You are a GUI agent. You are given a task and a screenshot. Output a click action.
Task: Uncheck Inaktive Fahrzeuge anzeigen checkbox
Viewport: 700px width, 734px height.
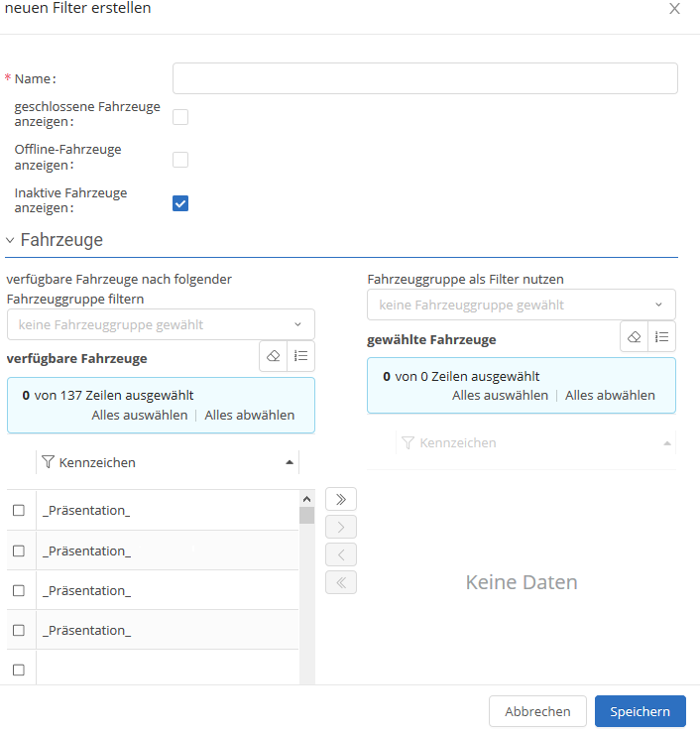180,203
